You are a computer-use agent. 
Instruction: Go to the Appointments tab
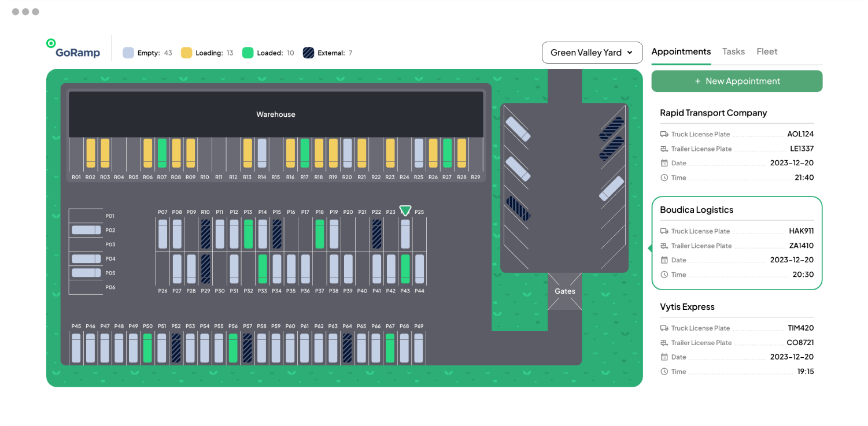681,51
